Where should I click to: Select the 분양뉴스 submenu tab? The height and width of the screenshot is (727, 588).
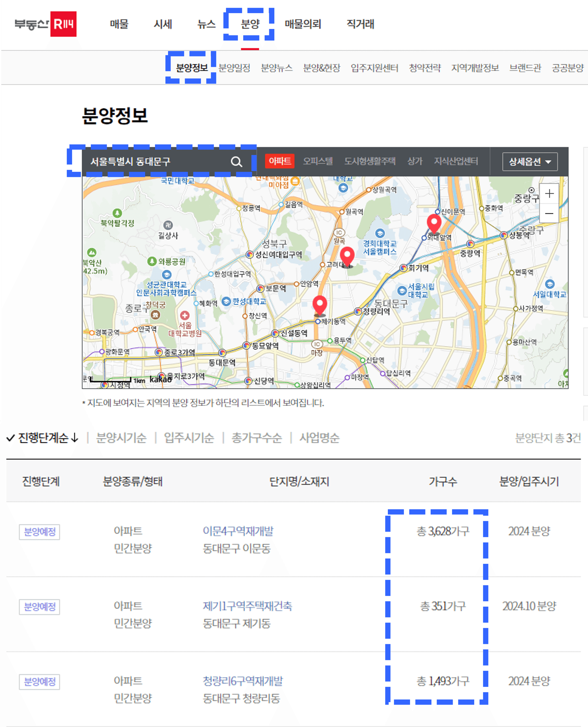click(x=277, y=68)
